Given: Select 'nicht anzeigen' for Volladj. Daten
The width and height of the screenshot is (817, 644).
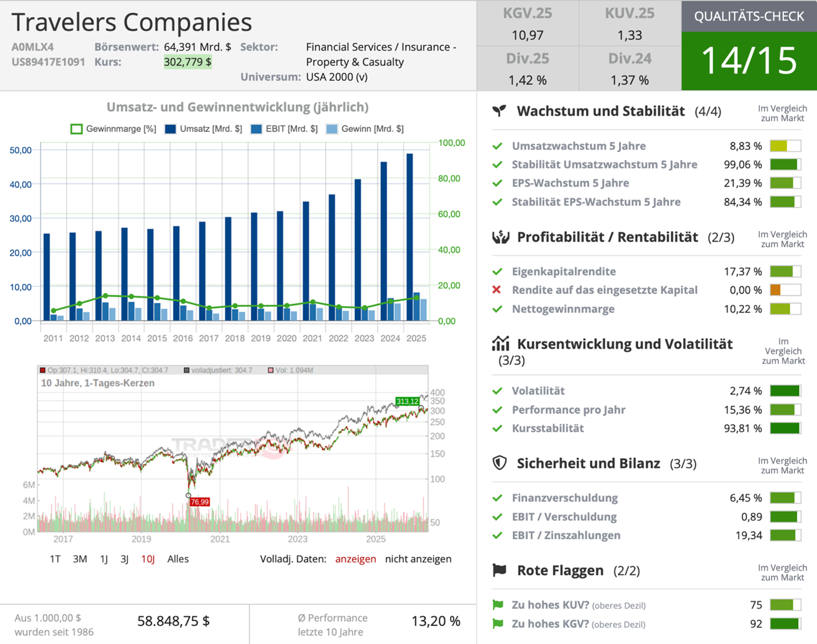Looking at the screenshot, I should coord(418,559).
